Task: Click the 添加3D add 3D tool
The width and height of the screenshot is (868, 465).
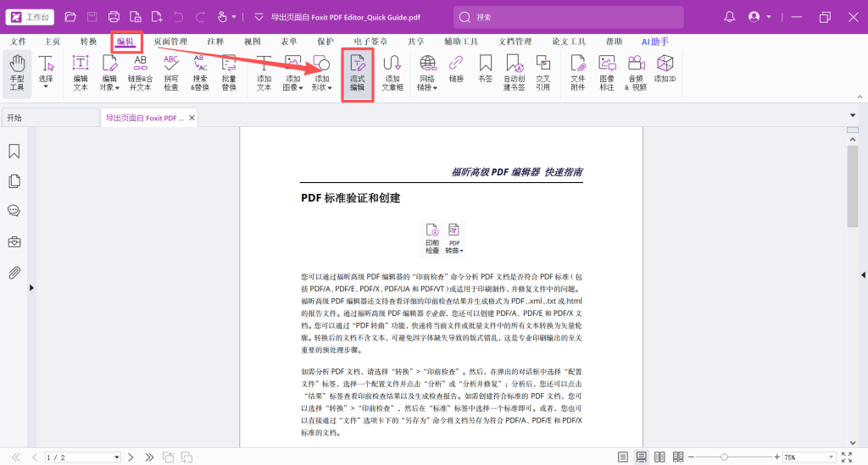Action: click(x=665, y=69)
